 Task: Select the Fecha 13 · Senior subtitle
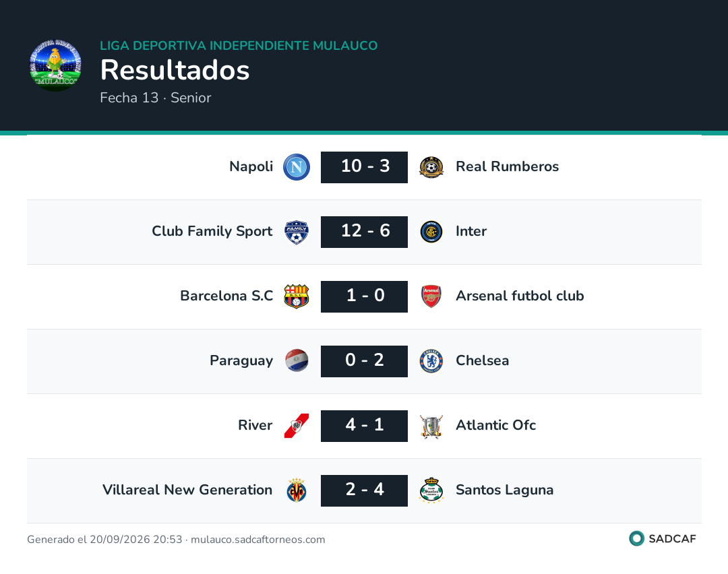[156, 98]
